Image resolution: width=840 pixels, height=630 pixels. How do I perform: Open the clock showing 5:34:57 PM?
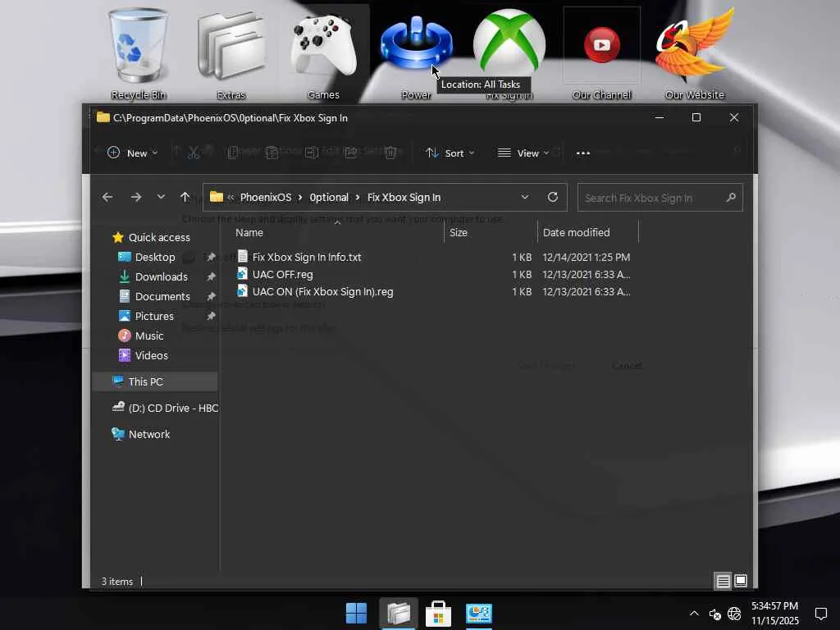tap(774, 613)
